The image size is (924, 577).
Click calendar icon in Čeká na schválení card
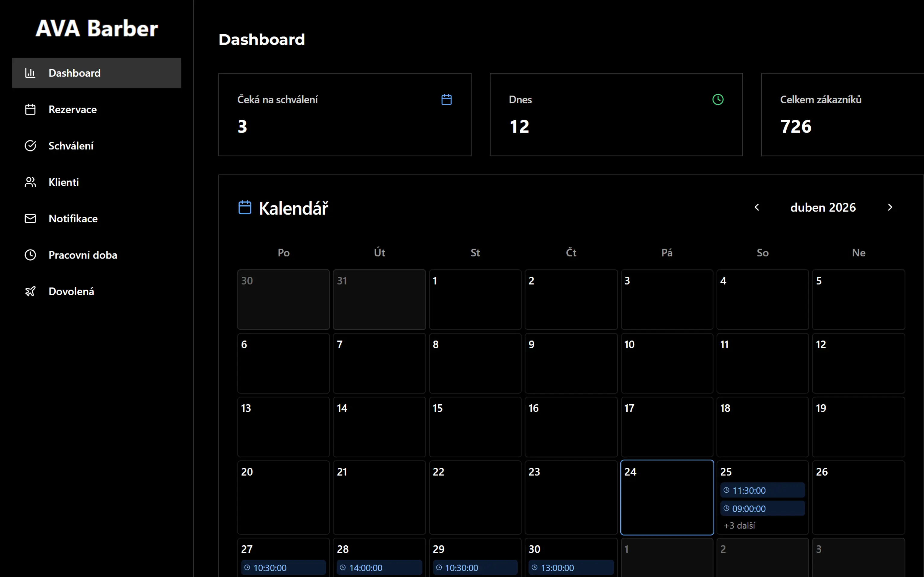click(446, 100)
